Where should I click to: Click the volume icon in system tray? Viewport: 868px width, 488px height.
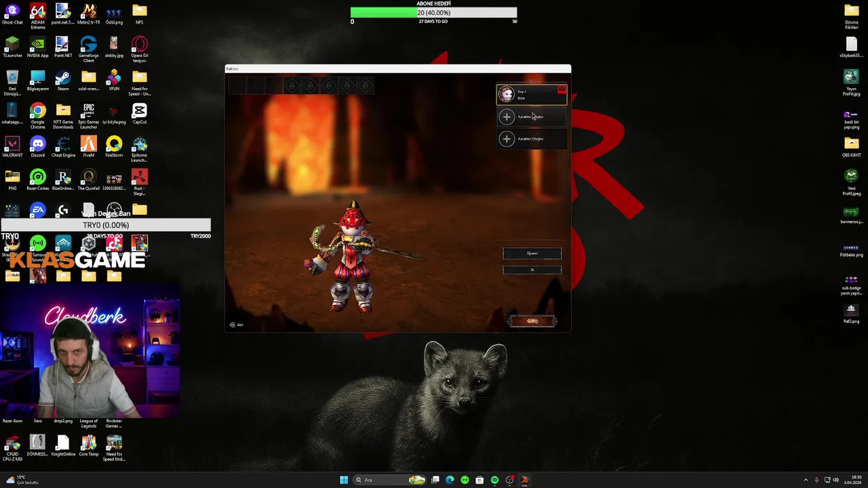835,480
